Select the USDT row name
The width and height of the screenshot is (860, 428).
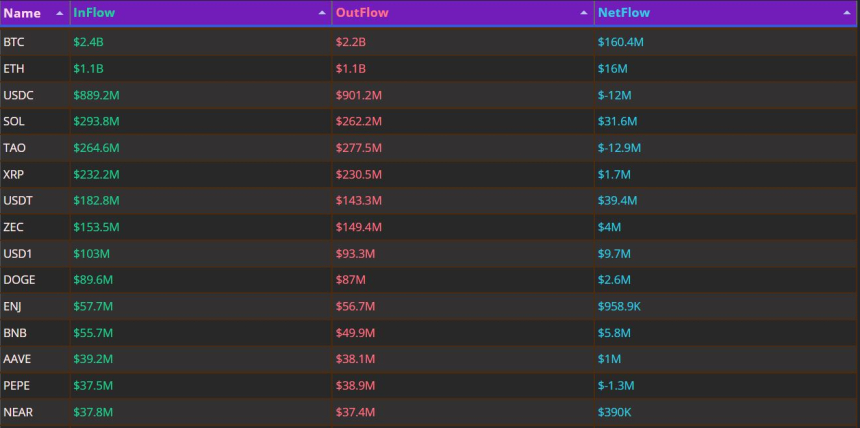(18, 201)
